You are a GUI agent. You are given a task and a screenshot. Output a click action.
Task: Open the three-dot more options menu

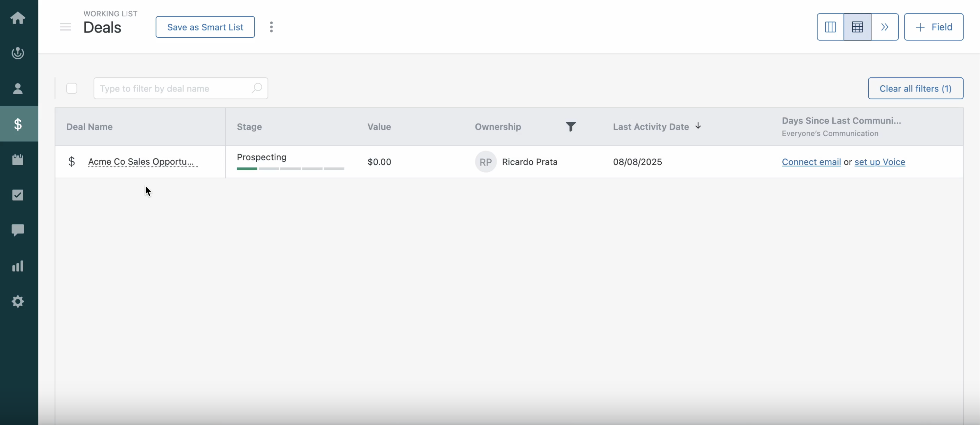click(x=271, y=27)
